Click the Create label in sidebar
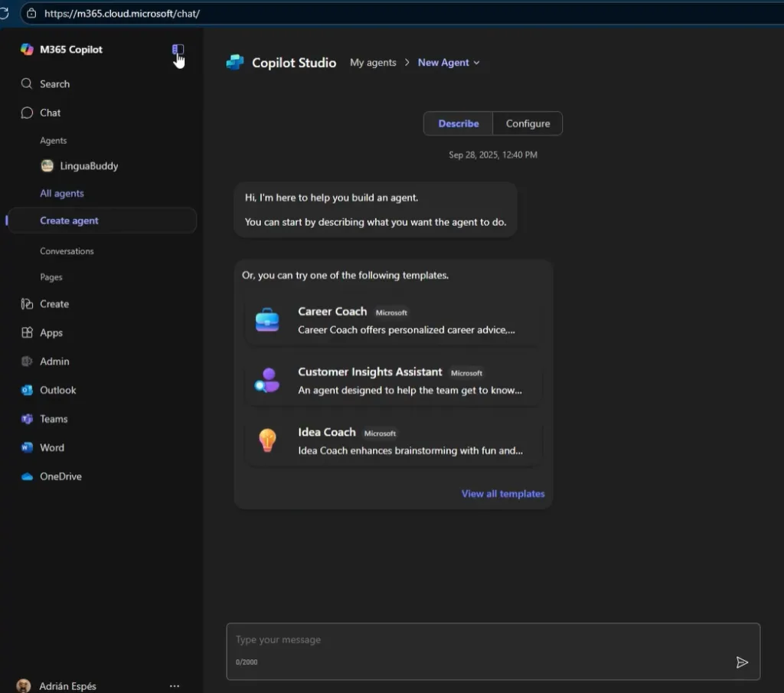 [x=54, y=304]
